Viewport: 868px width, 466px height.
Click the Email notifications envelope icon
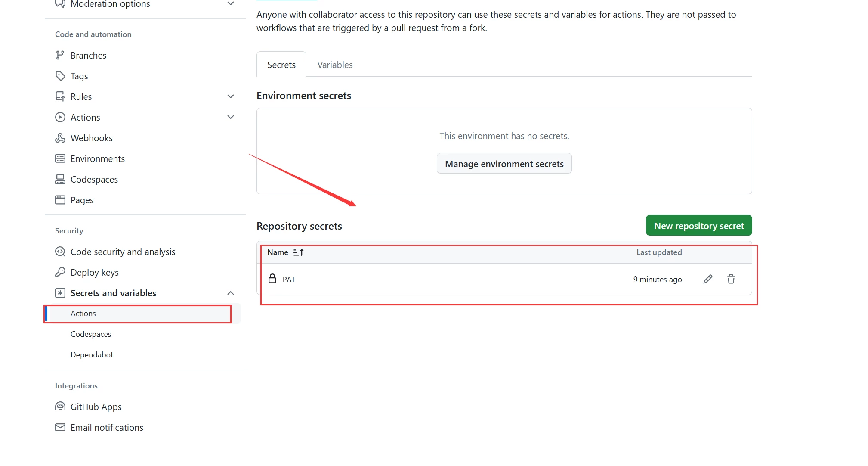[60, 427]
